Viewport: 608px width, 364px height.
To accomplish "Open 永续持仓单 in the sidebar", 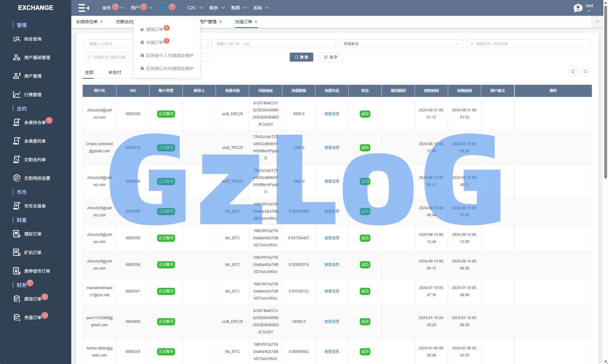I will click(x=36, y=123).
